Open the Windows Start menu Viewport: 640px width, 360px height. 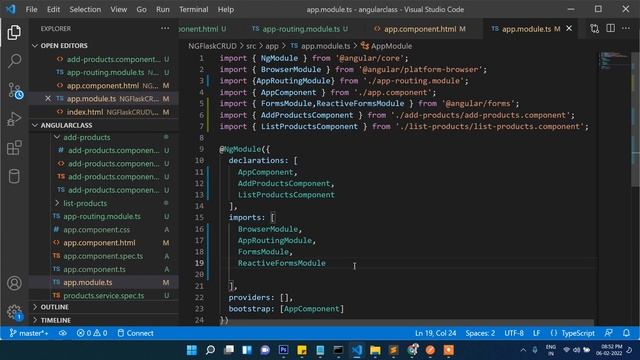(x=191, y=350)
